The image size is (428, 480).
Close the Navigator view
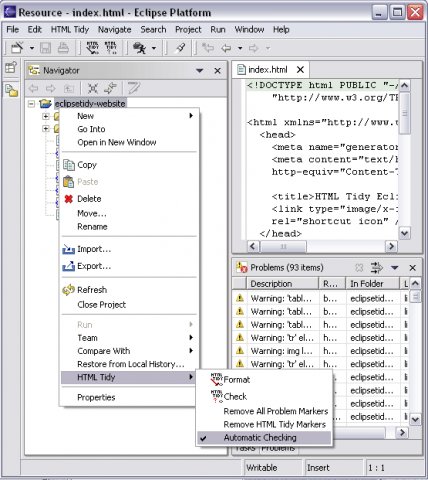tap(217, 71)
